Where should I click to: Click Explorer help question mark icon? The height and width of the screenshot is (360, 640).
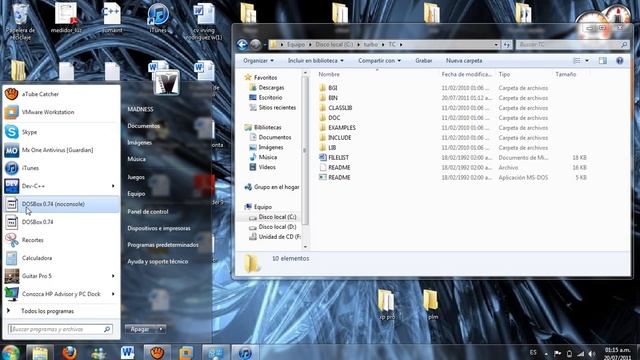(620, 61)
